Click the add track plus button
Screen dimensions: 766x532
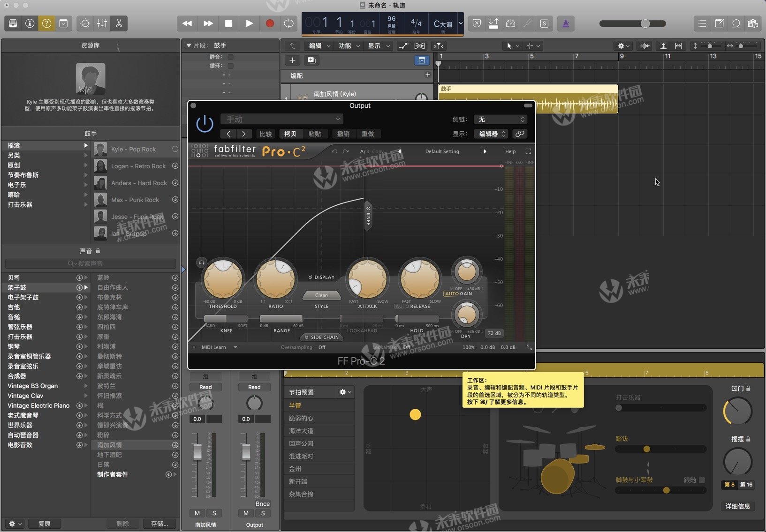[292, 60]
